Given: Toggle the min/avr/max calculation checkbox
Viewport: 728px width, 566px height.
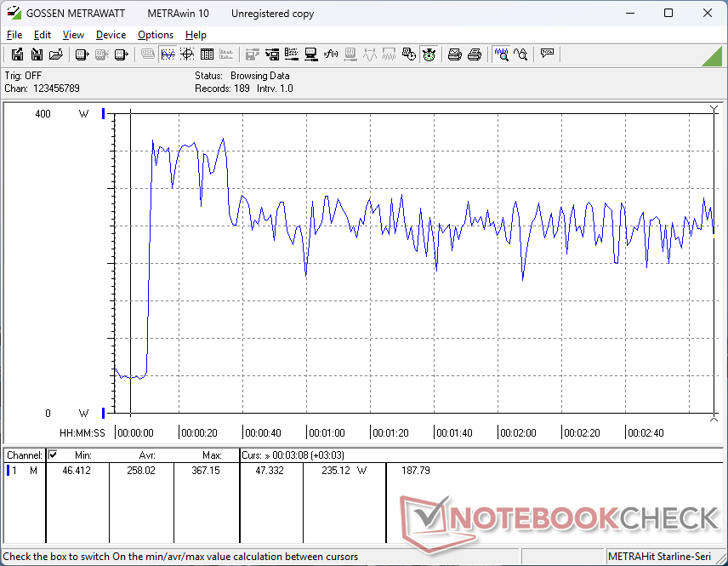Looking at the screenshot, I should [53, 455].
